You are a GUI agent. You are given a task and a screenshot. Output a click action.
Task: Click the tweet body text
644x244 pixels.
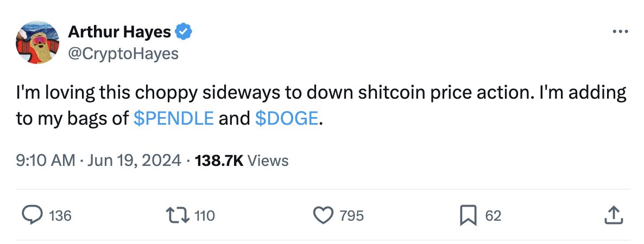[x=320, y=93]
